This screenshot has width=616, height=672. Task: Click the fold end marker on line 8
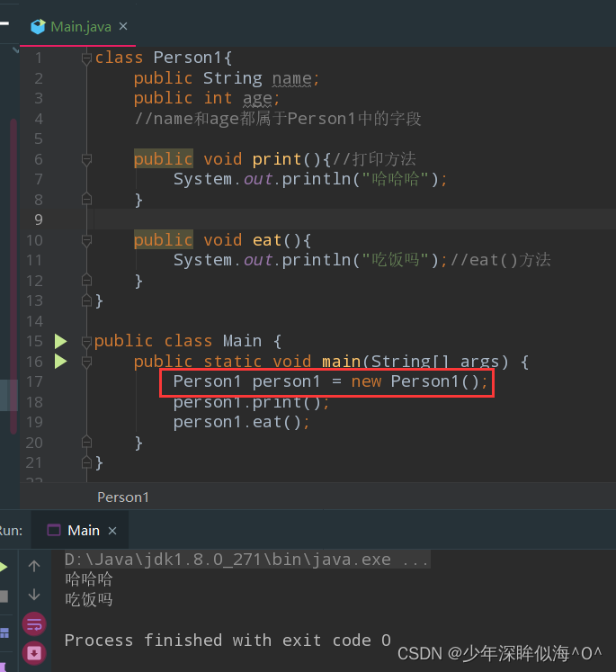pyautogui.click(x=86, y=200)
